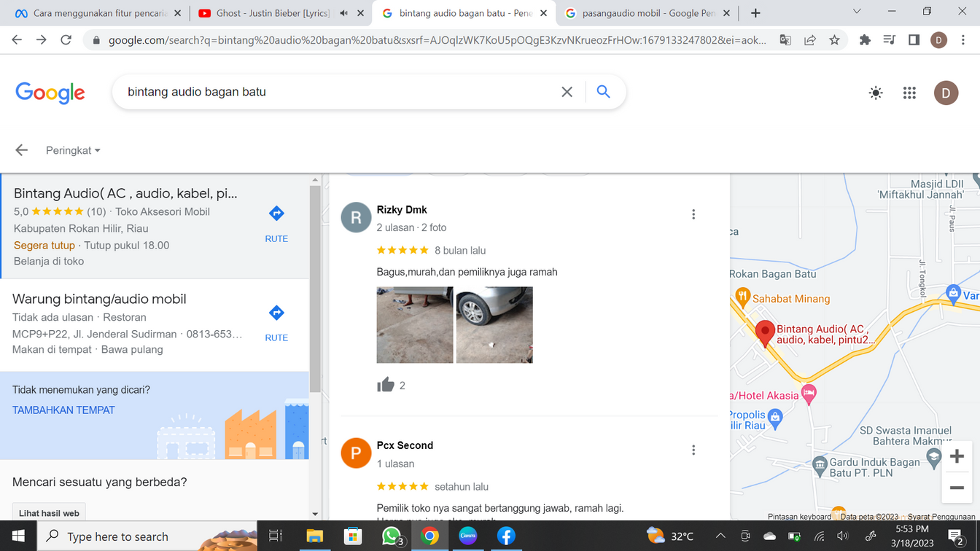Click Rizky Dmk reviewer name
The height and width of the screenshot is (551, 980).
click(x=402, y=210)
